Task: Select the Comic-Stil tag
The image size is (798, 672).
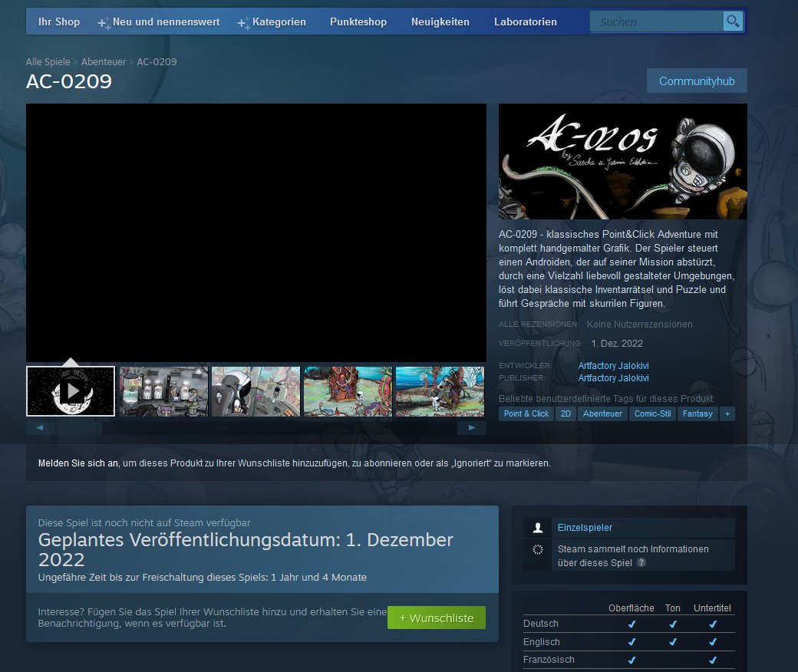Action: click(x=652, y=413)
